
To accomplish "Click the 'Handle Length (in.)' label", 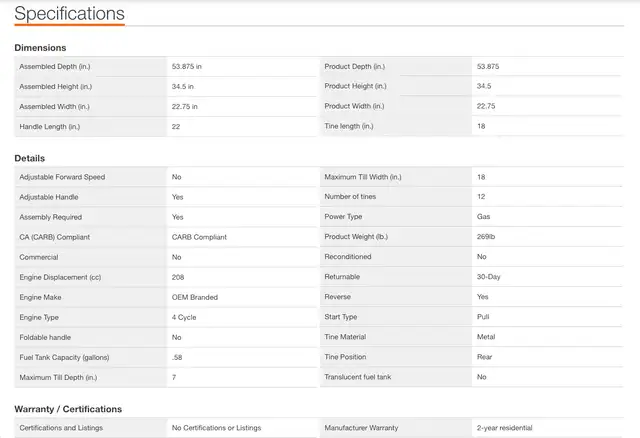I will pos(49,127).
